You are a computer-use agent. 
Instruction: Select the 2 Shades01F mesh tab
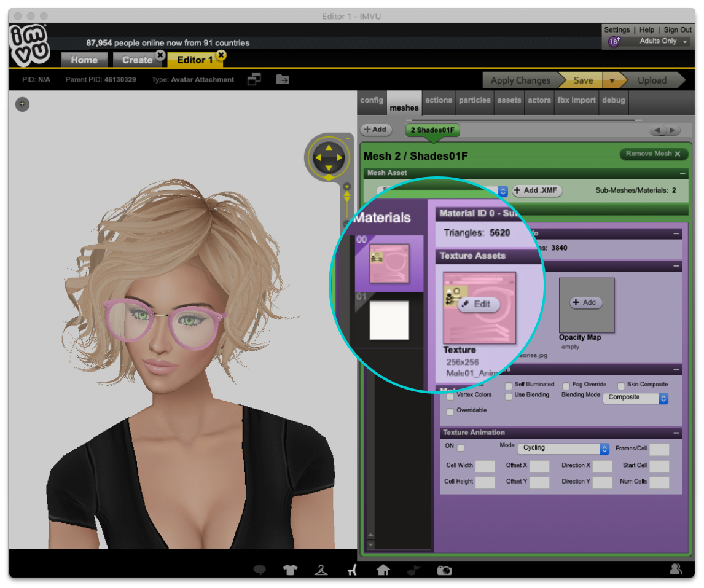pyautogui.click(x=432, y=130)
